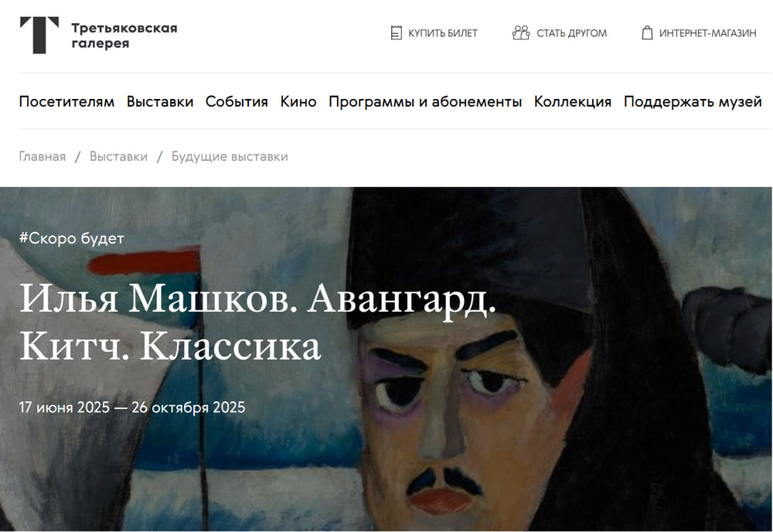This screenshot has height=532, width=773.
Task: Select События in the main navigation
Action: click(x=237, y=101)
